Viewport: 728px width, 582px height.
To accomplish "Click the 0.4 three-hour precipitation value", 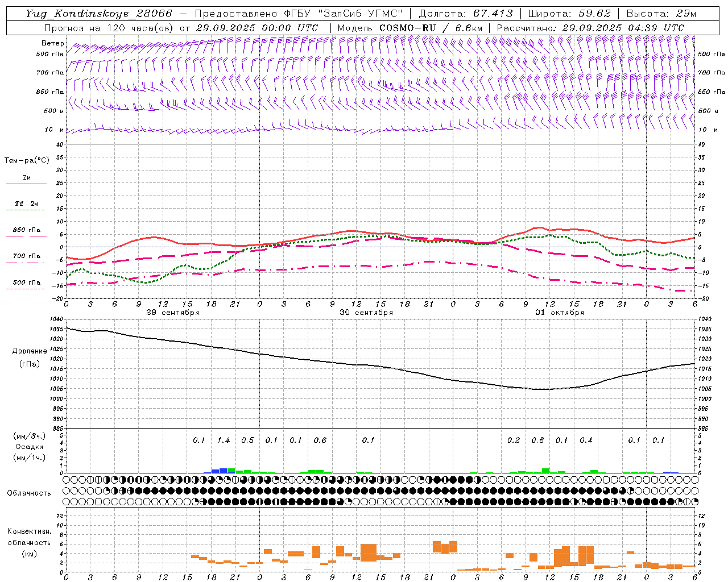I will click(x=586, y=440).
